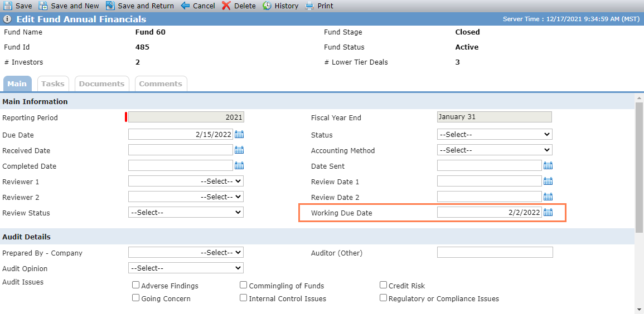Open the History clock icon

267,6
